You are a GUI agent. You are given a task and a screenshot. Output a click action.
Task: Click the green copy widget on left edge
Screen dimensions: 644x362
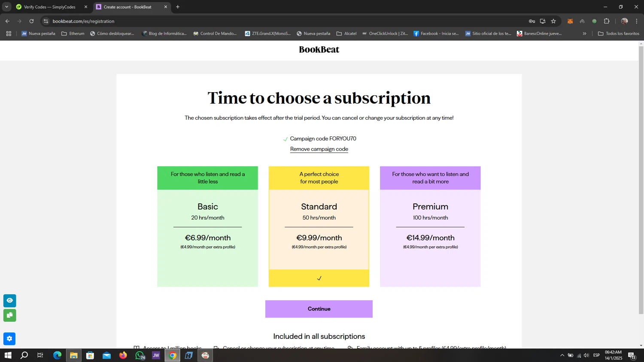[x=10, y=315]
